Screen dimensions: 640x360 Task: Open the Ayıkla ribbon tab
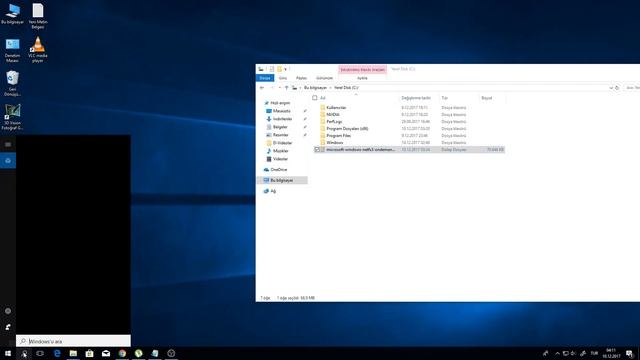(x=362, y=78)
